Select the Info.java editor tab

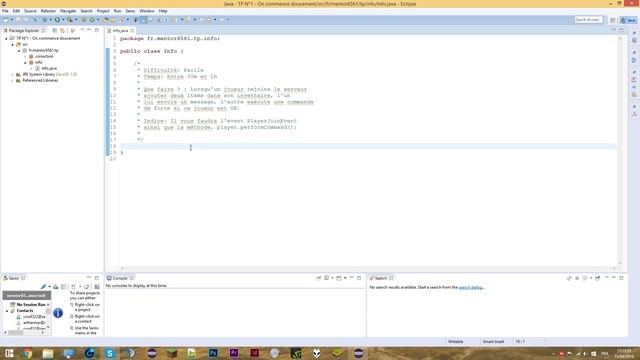[120, 31]
